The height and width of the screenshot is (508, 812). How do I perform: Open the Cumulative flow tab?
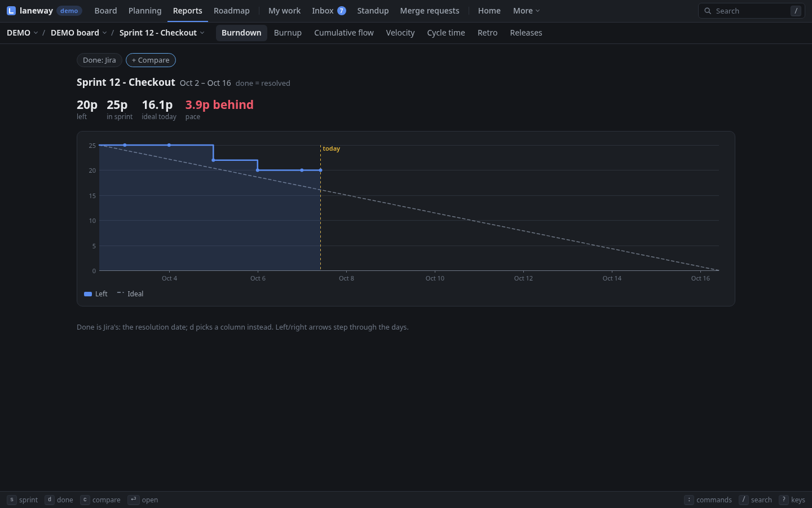click(x=344, y=33)
